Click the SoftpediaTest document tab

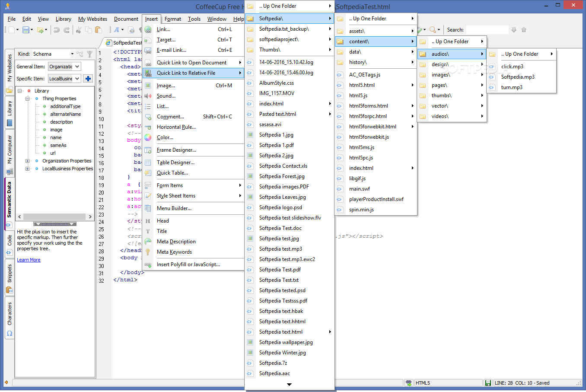125,43
